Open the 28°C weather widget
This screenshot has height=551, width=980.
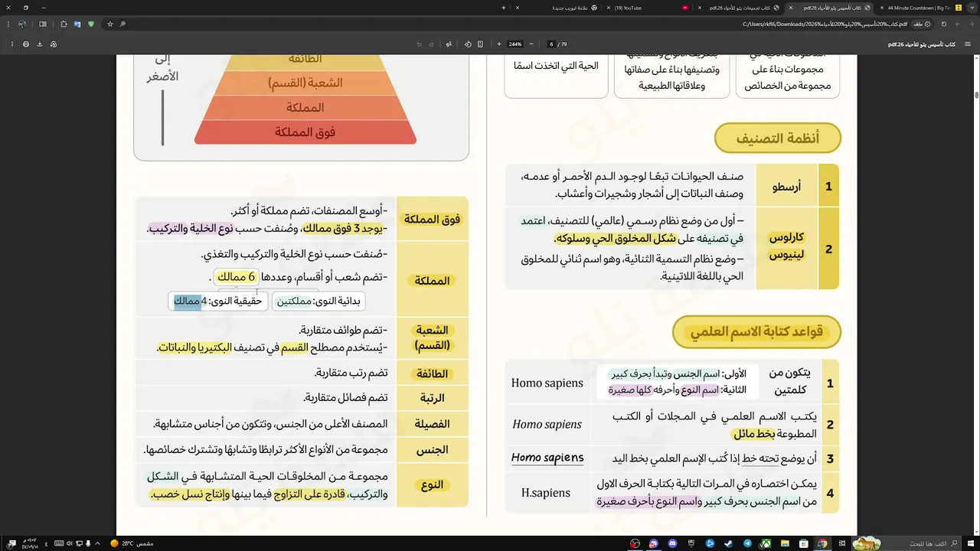pyautogui.click(x=132, y=543)
